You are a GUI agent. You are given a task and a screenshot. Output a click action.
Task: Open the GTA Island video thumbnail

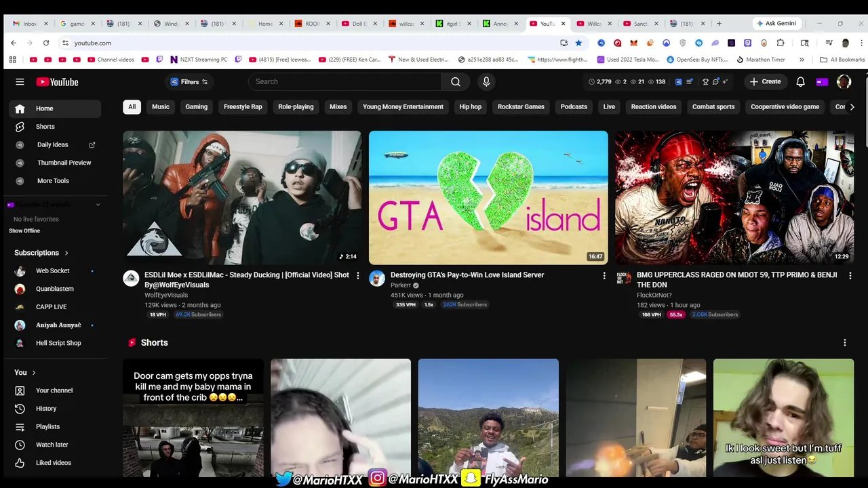(488, 197)
